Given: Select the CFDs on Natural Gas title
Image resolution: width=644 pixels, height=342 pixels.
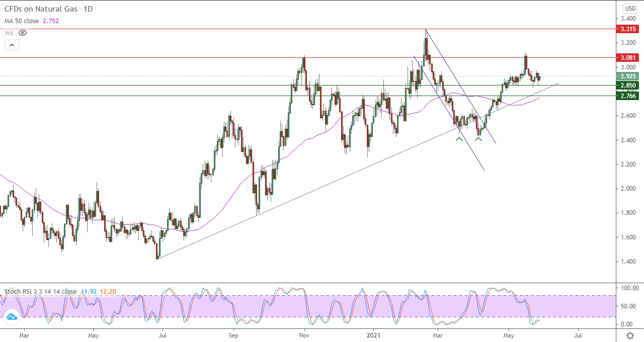Looking at the screenshot, I should pos(40,10).
